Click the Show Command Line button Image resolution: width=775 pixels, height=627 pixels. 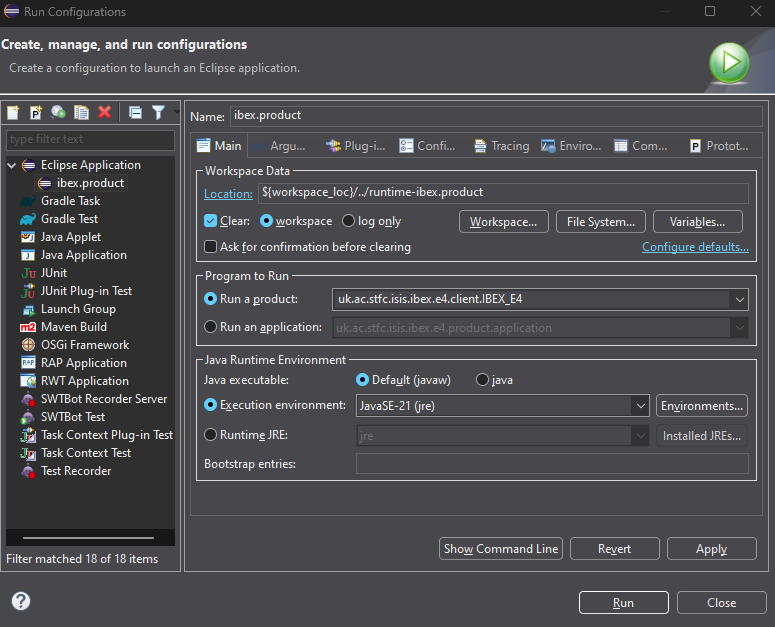point(501,549)
